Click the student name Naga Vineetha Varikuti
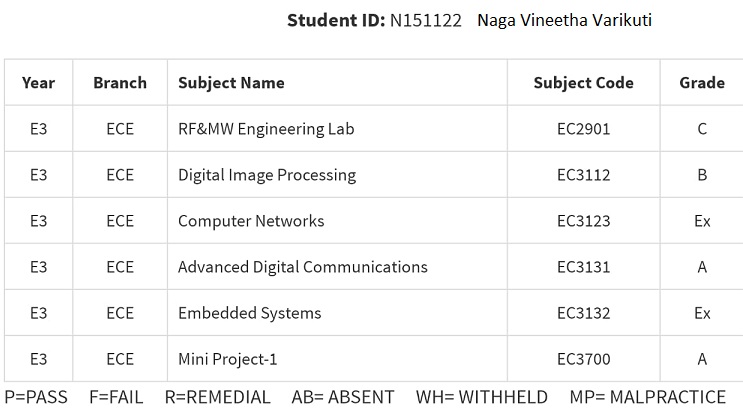Screen dimensions: 743x419 pyautogui.click(x=564, y=20)
